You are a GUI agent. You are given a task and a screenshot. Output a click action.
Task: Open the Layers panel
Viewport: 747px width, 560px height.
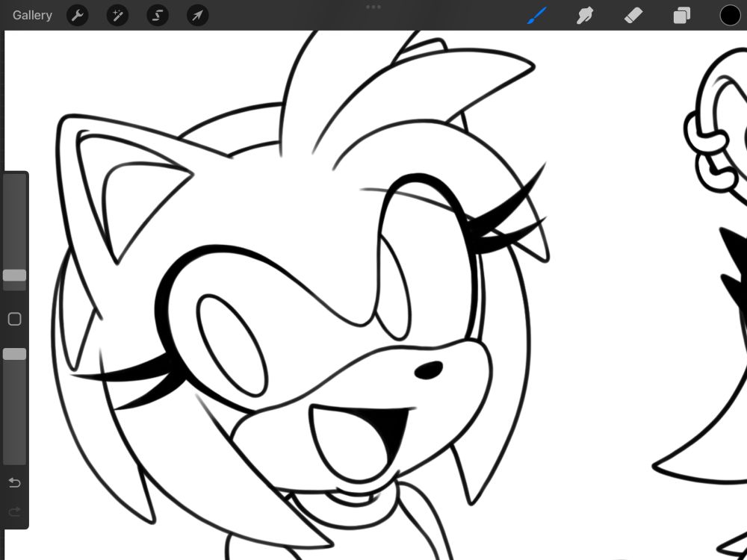point(682,15)
